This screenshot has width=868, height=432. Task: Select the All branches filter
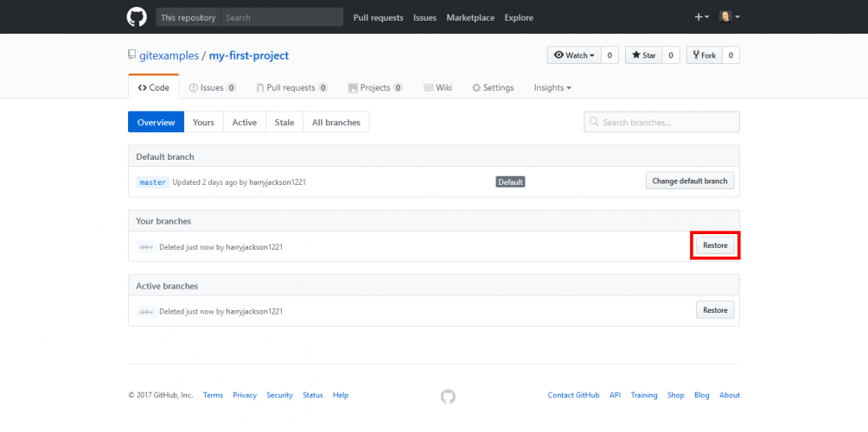point(336,122)
